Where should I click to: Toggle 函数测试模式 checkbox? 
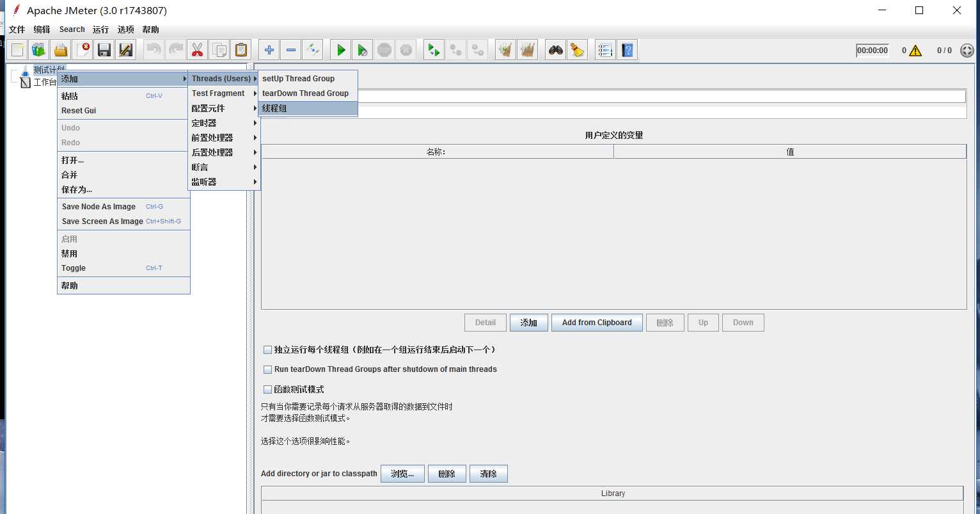click(268, 389)
